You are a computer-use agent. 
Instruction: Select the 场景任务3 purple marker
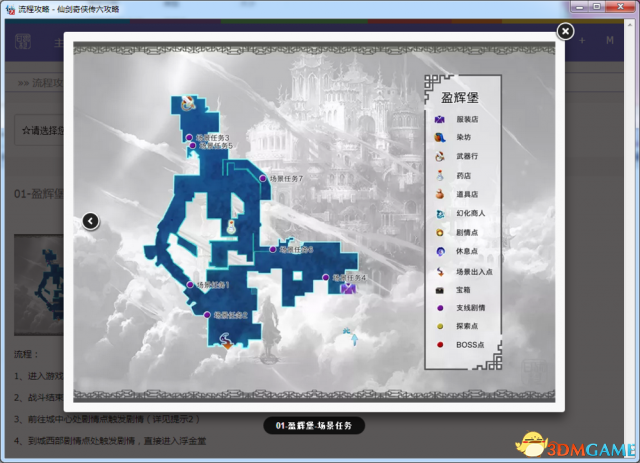tap(189, 138)
